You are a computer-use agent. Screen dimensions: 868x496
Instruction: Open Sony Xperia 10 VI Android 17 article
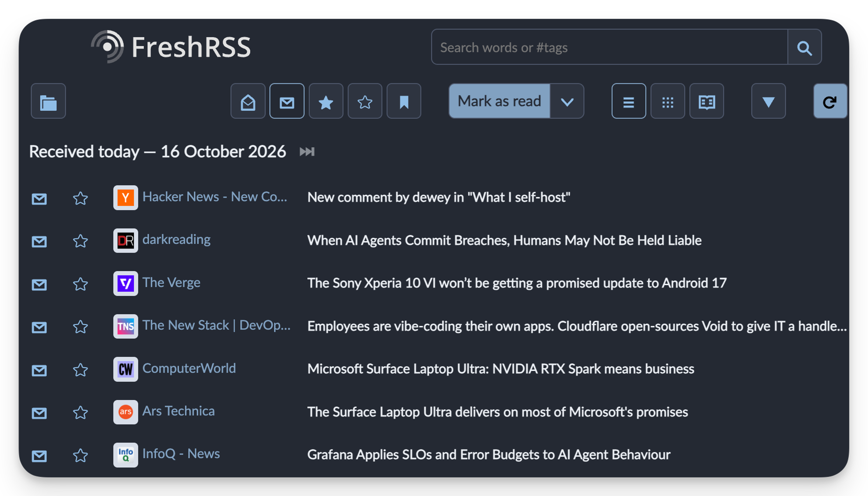point(517,283)
